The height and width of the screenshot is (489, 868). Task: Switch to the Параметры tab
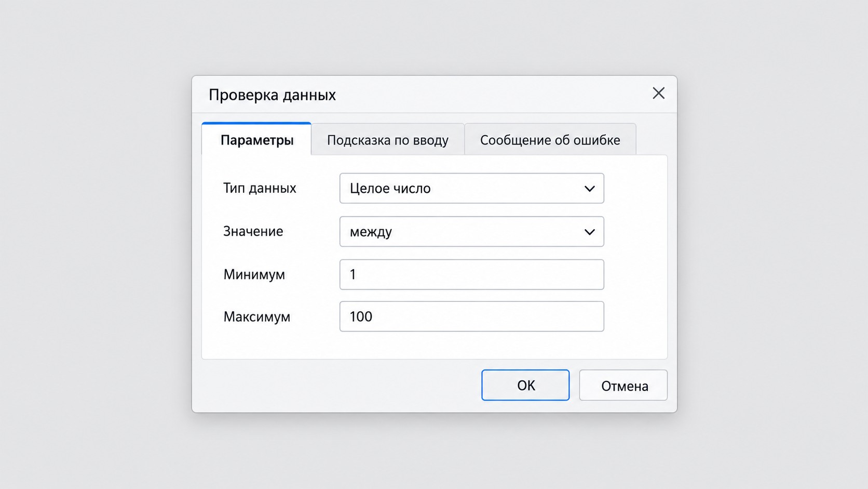click(x=256, y=139)
